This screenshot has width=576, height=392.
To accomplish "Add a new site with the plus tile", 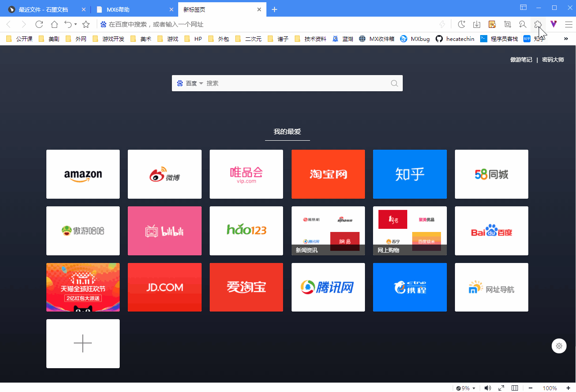I will click(83, 343).
